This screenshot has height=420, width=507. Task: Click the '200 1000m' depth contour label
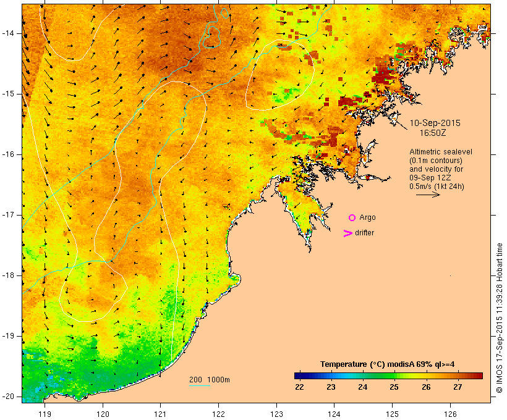[210, 380]
